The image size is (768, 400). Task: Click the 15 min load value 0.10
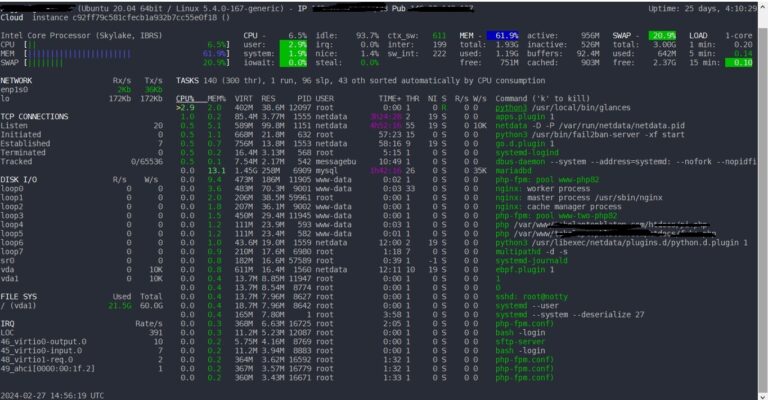click(x=739, y=63)
